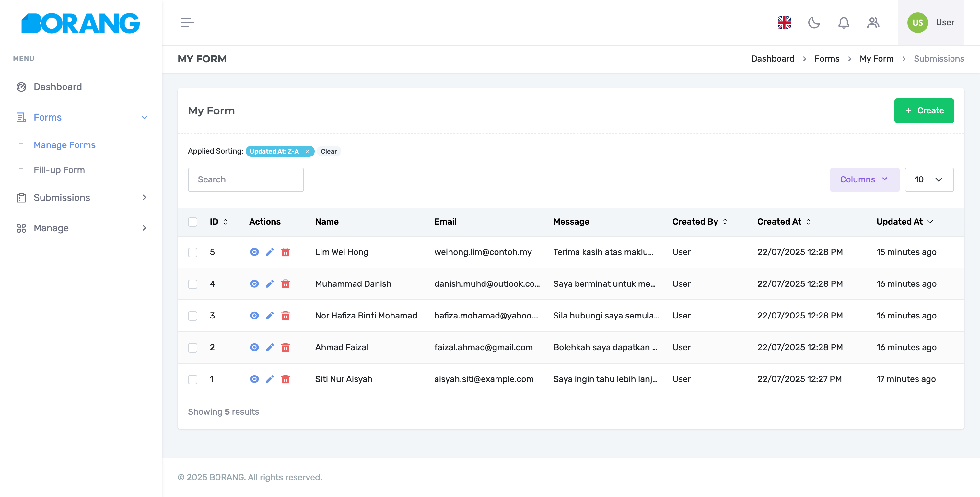Open Fill-up Form submenu item
980x497 pixels.
coord(59,170)
